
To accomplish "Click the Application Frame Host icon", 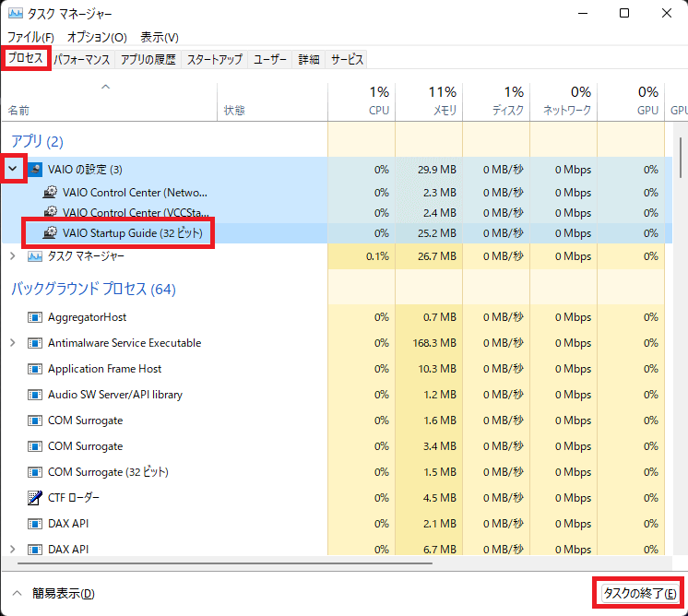I will pyautogui.click(x=35, y=369).
